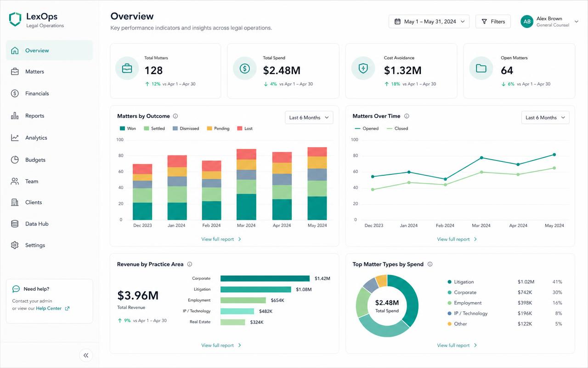Viewport: 588px width, 368px height.
Task: Click the Data Hub database icon
Action: pyautogui.click(x=15, y=224)
